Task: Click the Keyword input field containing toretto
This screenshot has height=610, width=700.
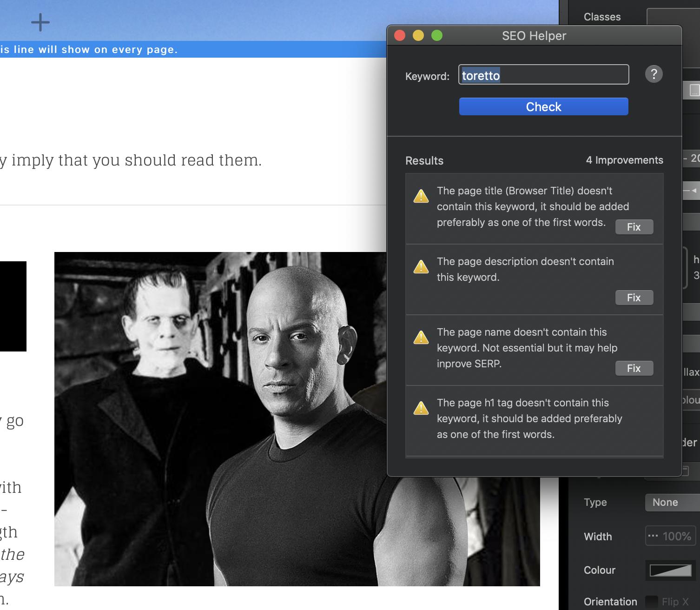Action: tap(543, 75)
